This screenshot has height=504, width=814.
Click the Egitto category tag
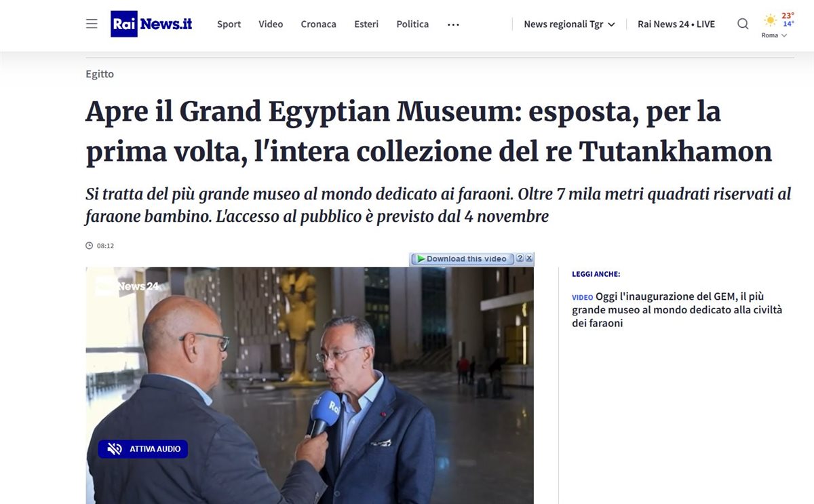point(100,74)
